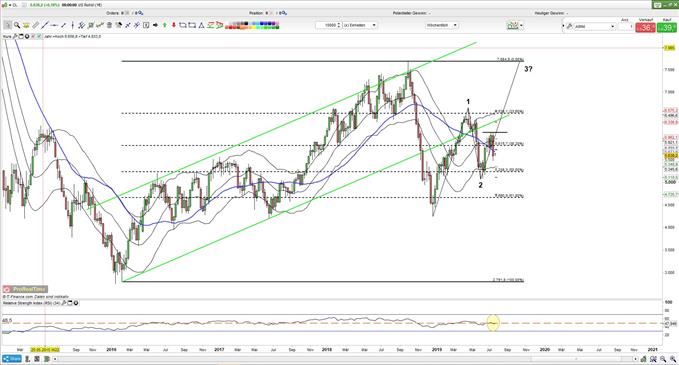Pick the trend line drawing tool
679x365 pixels.
point(44,26)
